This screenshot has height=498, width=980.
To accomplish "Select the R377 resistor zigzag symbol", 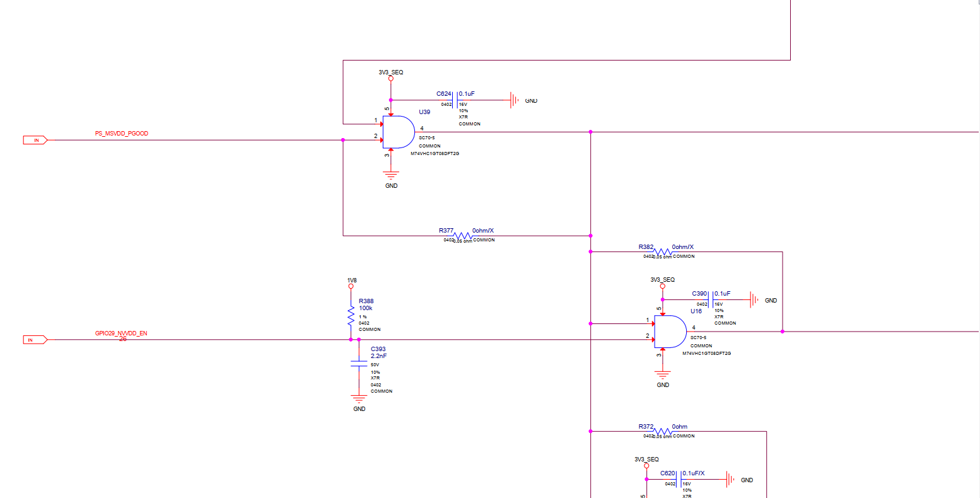I will point(462,236).
